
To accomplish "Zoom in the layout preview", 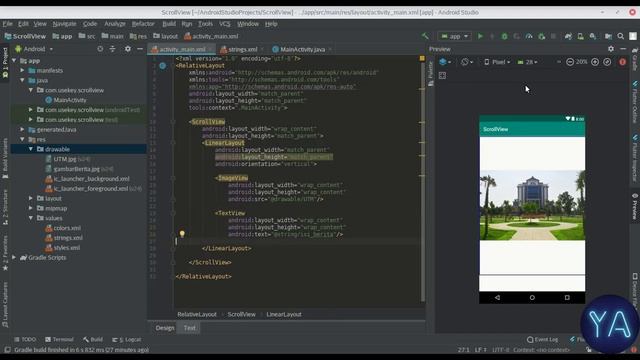I will click(x=595, y=62).
